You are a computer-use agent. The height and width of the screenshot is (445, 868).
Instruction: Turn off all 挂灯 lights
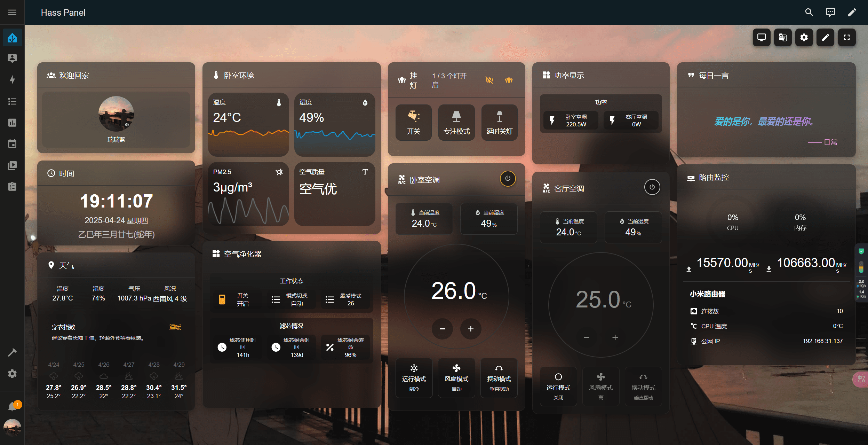click(x=489, y=80)
